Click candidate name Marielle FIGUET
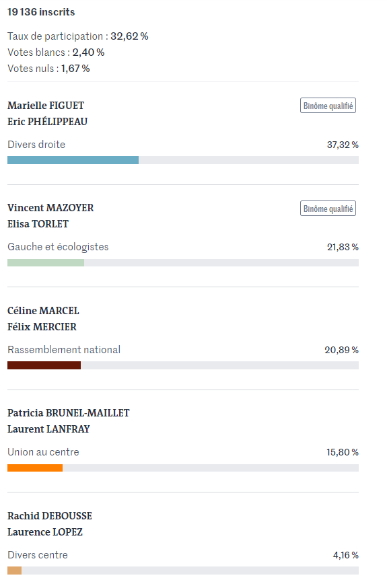 [x=46, y=106]
